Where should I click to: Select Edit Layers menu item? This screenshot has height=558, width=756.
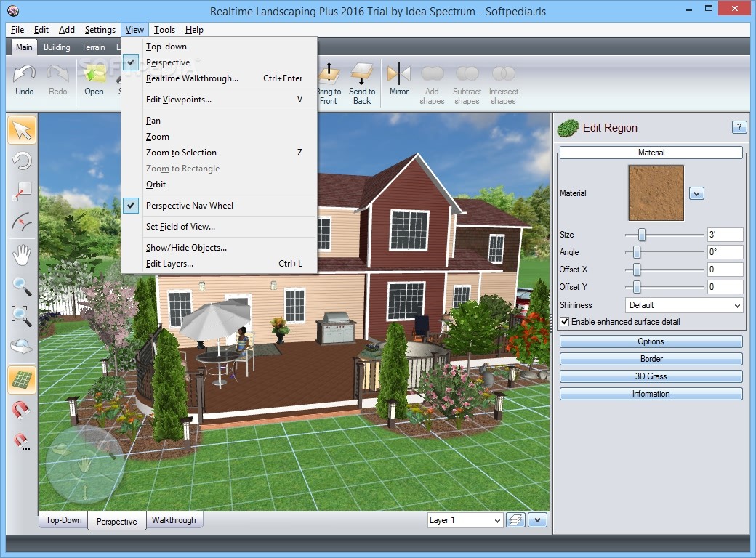point(220,264)
